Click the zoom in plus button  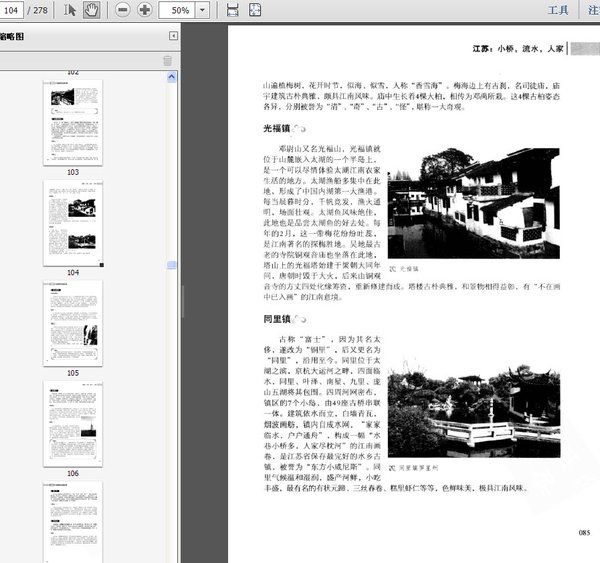tap(145, 10)
